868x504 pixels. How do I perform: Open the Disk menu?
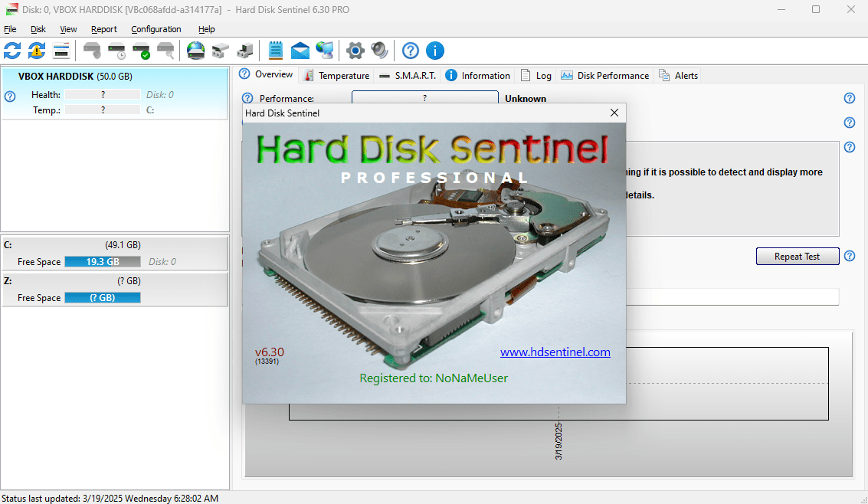[38, 29]
